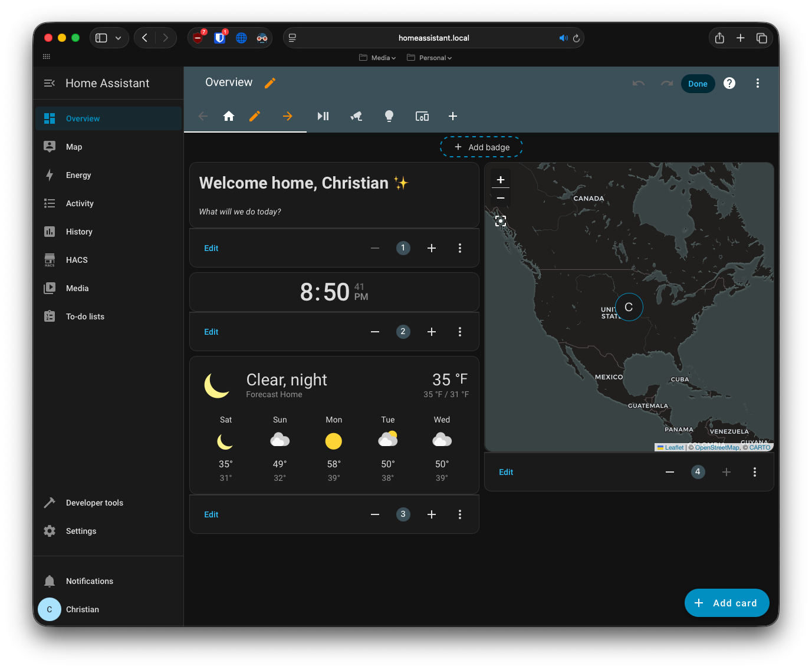Move home view right with orange arrow
This screenshot has height=670, width=812.
click(288, 116)
